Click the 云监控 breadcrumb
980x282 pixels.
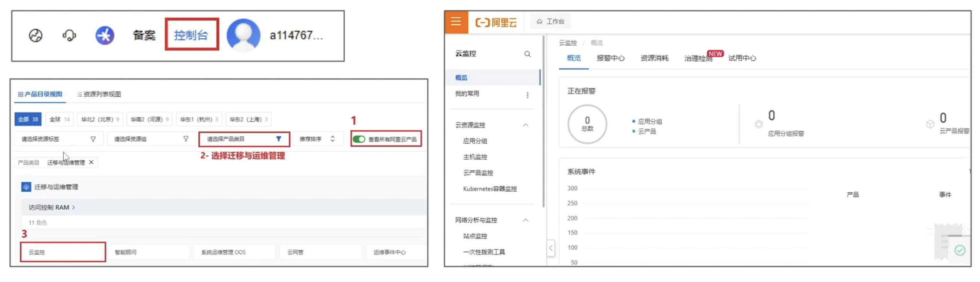coord(568,42)
